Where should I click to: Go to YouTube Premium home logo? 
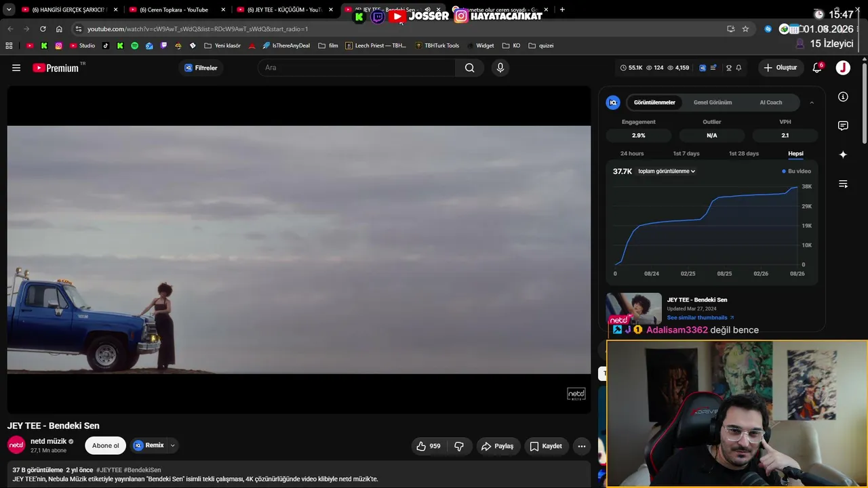click(56, 68)
